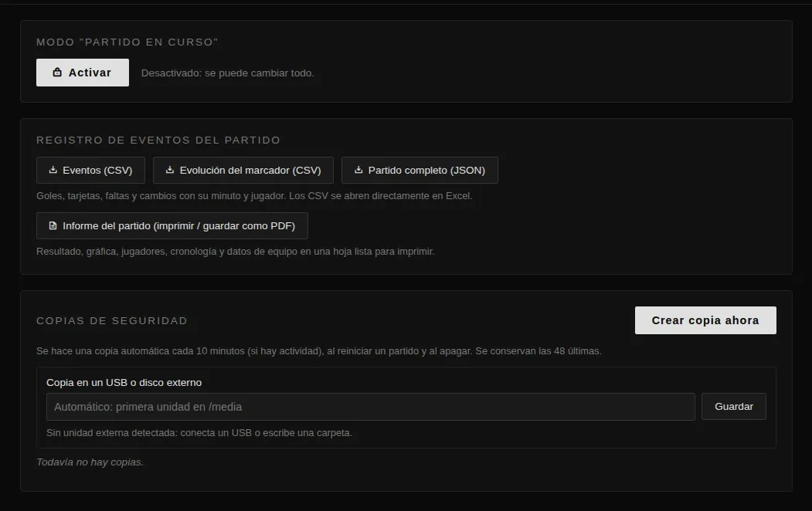Click the heading "MODO "PARTIDO EN CURSO""
The width and height of the screenshot is (812, 511).
(127, 42)
